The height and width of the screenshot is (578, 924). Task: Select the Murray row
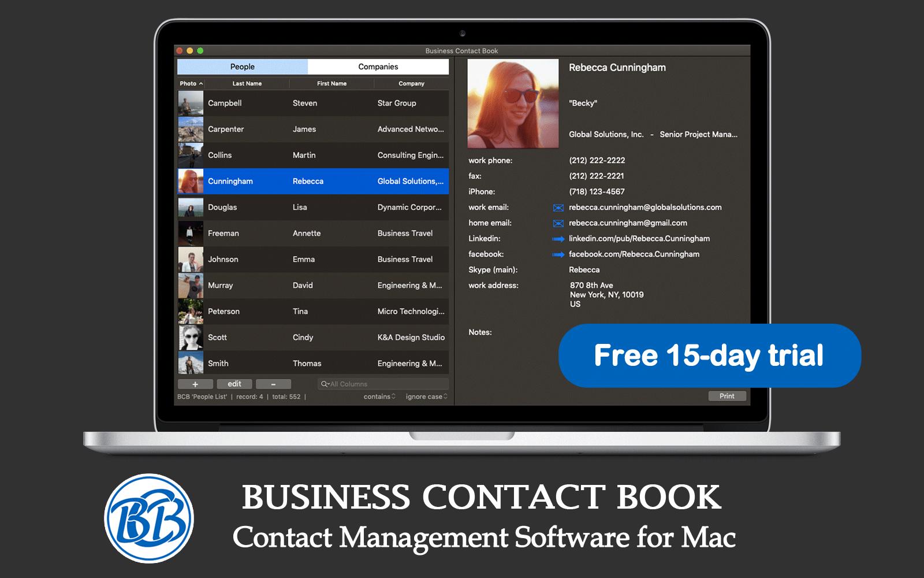click(x=313, y=286)
